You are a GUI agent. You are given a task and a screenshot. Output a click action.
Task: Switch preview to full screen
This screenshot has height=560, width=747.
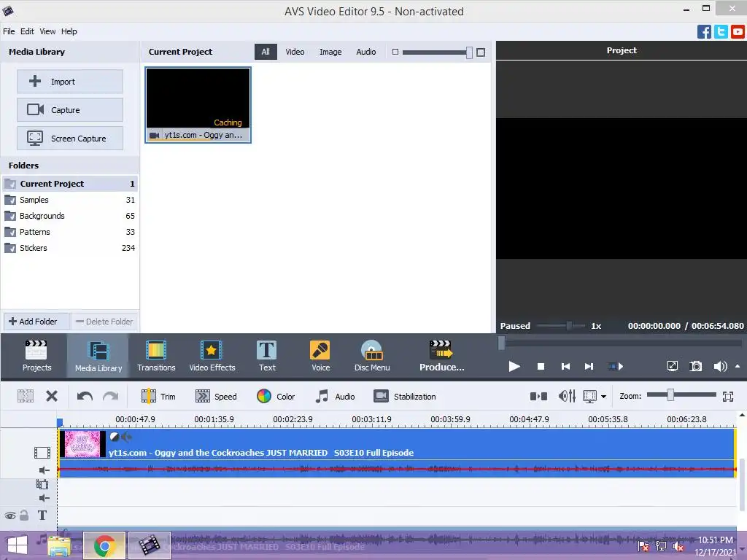(x=672, y=366)
